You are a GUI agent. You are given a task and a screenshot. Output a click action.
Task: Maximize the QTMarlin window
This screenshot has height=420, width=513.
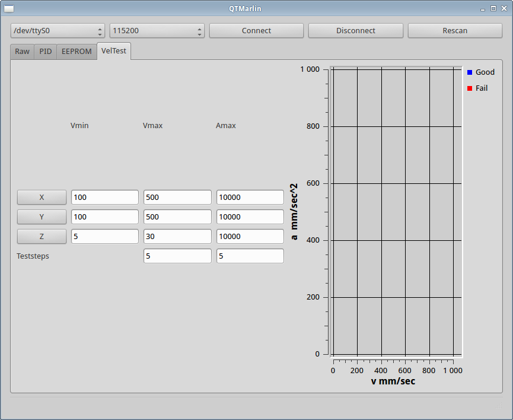(x=493, y=8)
